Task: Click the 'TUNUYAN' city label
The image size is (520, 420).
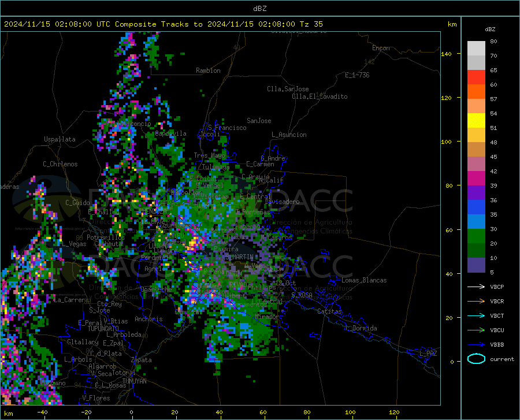Action: pyautogui.click(x=134, y=381)
